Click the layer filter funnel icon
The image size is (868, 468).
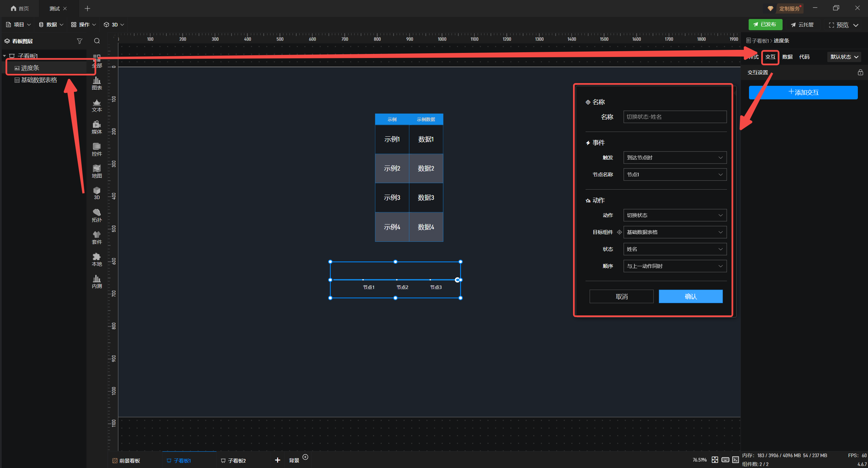coord(80,41)
